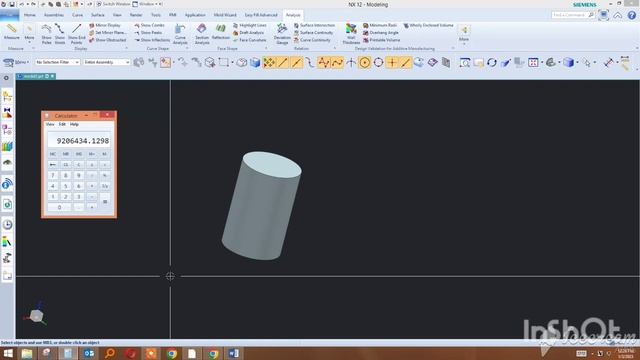Open the History clock icon in the resource bar
640x360 pixels.
7,224
